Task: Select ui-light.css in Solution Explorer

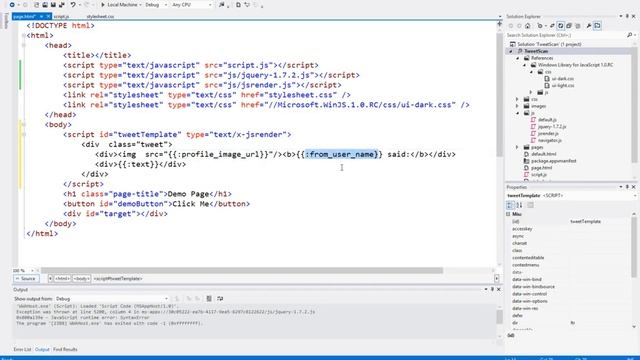Action: pyautogui.click(x=562, y=86)
